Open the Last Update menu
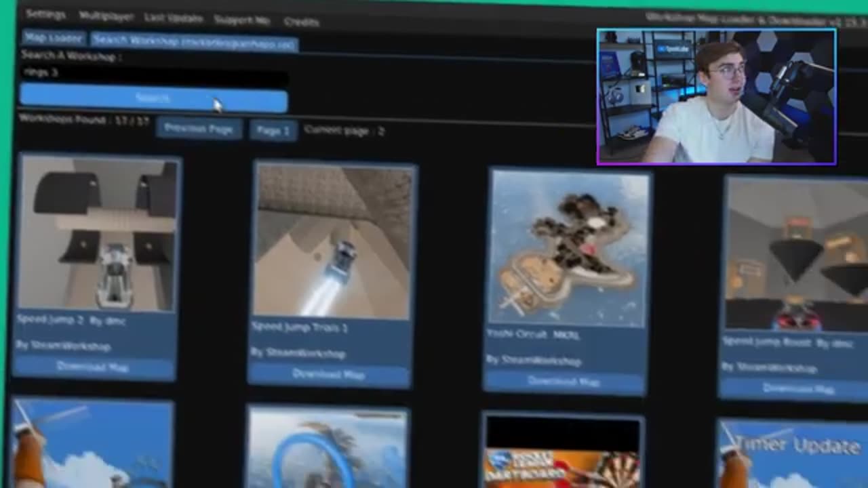The image size is (868, 488). (173, 18)
